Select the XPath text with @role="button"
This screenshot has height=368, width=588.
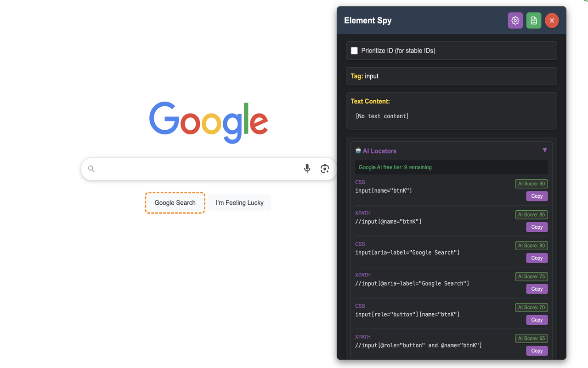(418, 345)
